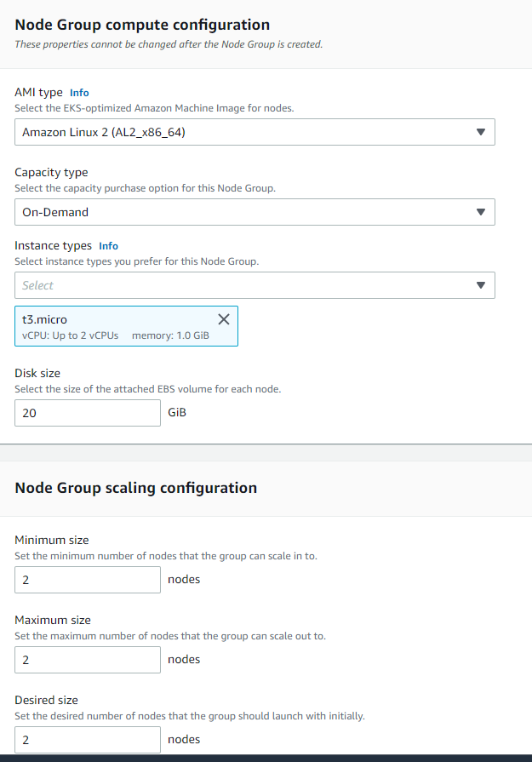Click the Maximum size label

[x=53, y=620]
